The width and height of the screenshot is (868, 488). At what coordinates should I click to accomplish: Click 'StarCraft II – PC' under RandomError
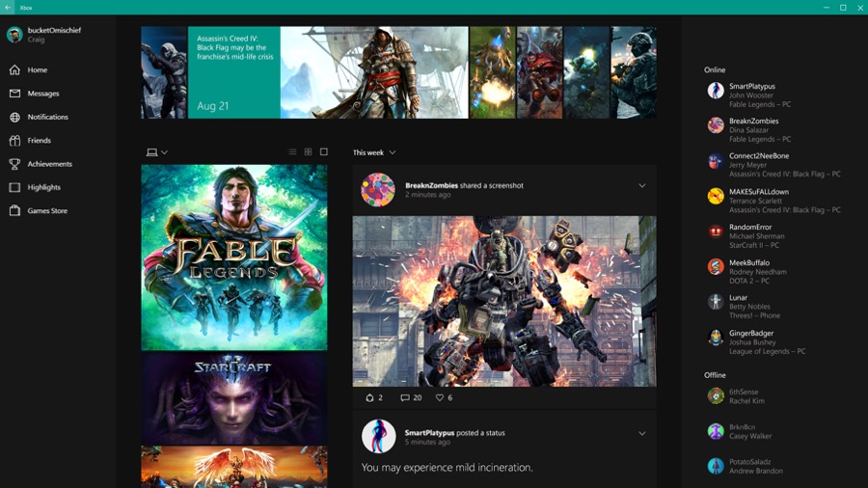click(x=754, y=245)
